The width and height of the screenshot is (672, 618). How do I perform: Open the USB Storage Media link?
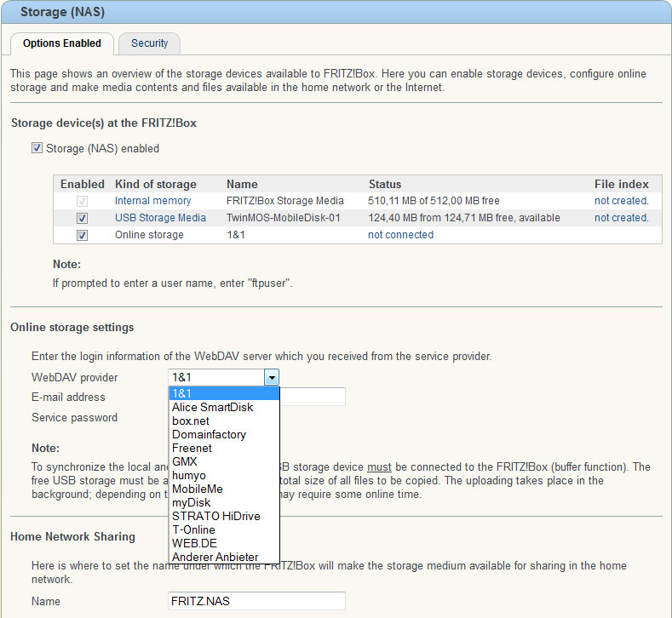point(160,218)
